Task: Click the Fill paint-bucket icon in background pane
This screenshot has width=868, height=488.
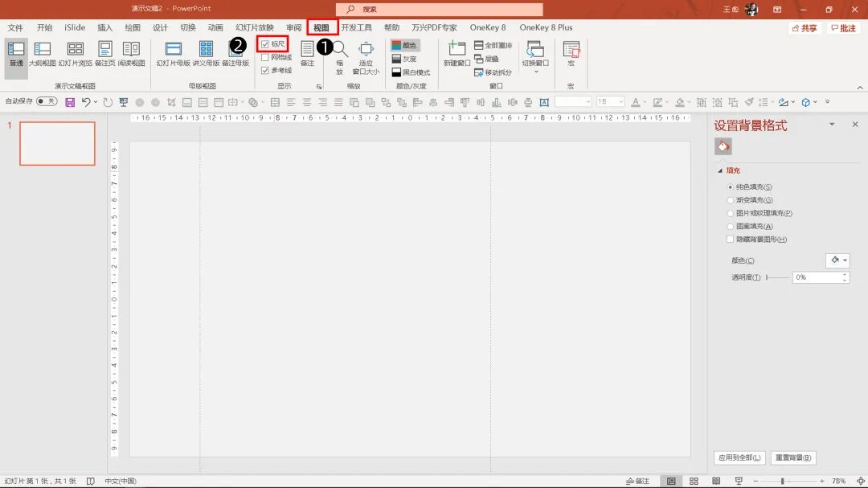Action: click(x=723, y=147)
